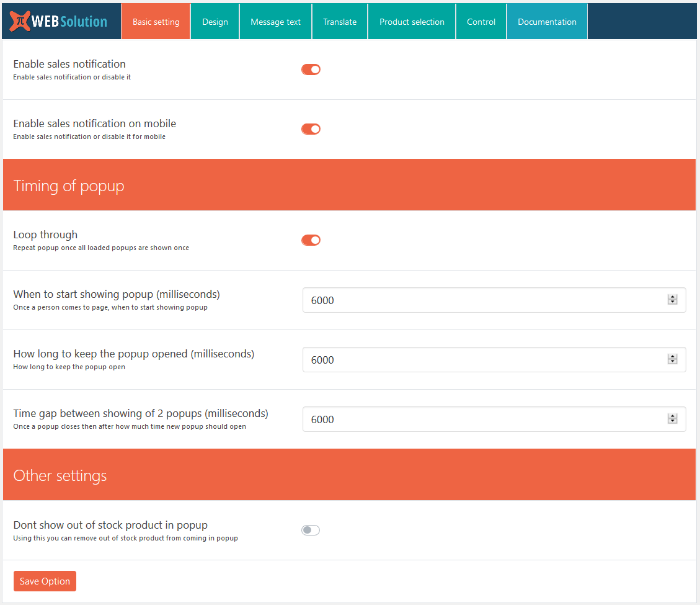Screen dimensions: 700x605
Task: Open the Message text tab
Action: click(275, 21)
